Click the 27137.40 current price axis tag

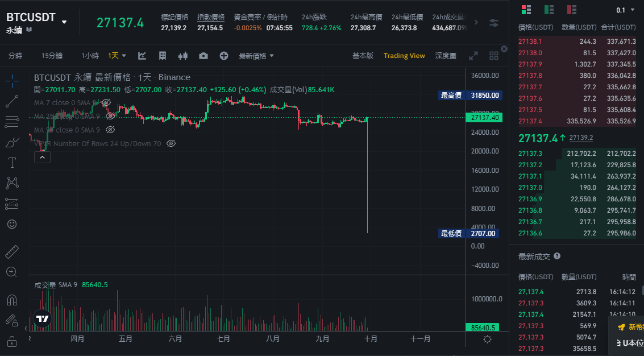pos(484,118)
